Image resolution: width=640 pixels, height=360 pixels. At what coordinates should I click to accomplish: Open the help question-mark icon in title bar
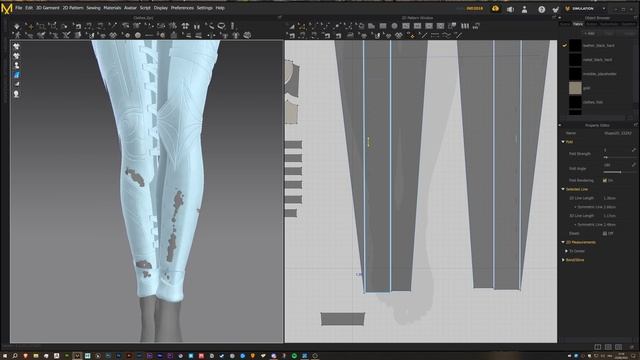542,9
